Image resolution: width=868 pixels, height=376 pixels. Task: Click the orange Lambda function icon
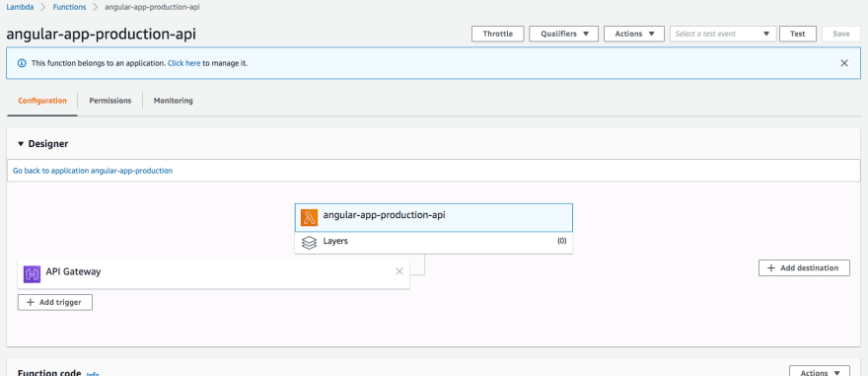click(x=309, y=218)
